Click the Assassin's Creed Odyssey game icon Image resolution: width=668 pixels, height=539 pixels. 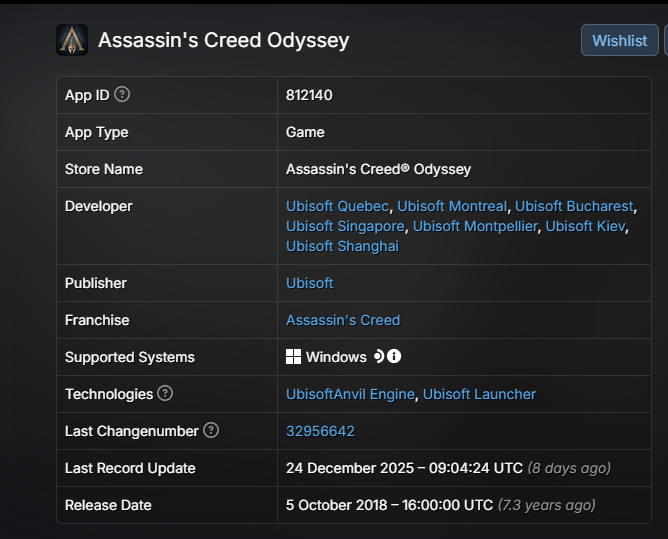[x=72, y=40]
